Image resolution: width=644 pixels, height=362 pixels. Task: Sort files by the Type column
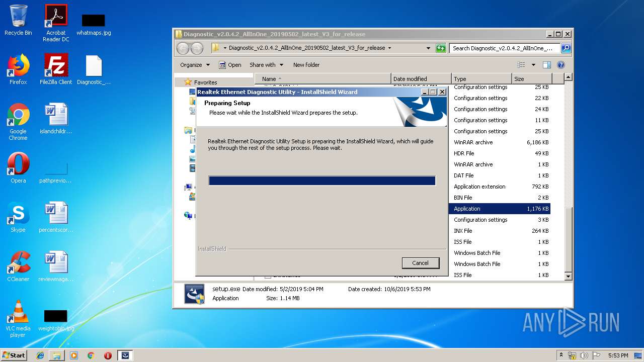tap(482, 79)
